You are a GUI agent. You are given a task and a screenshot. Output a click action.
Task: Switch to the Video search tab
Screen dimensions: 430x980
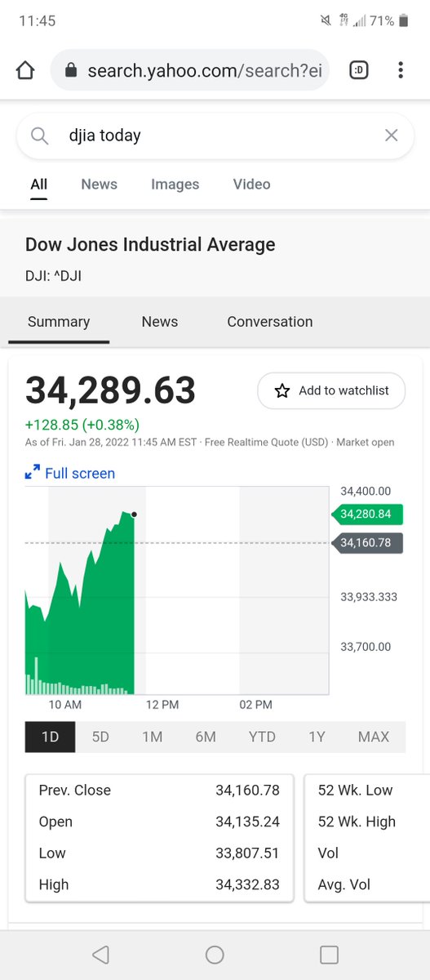251,185
